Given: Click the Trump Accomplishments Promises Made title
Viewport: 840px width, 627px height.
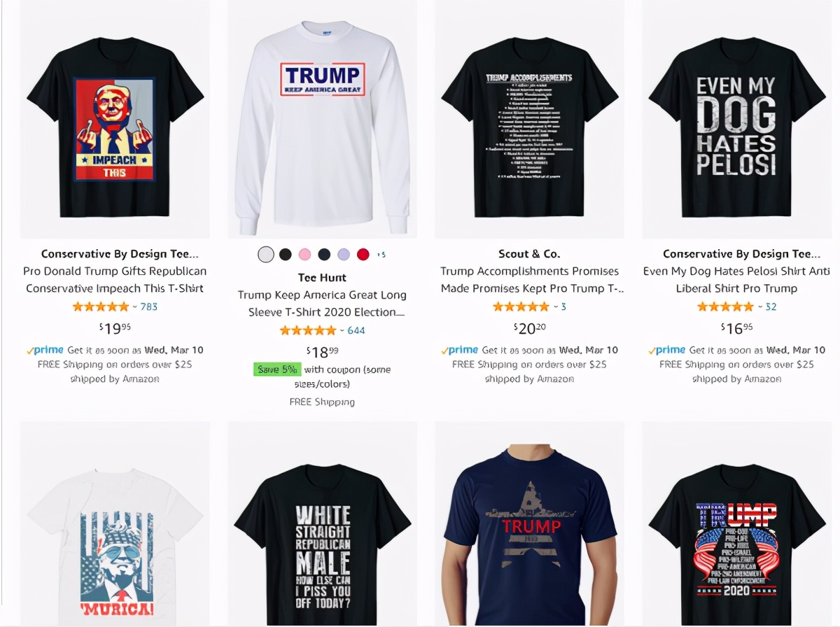Looking at the screenshot, I should point(530,280).
